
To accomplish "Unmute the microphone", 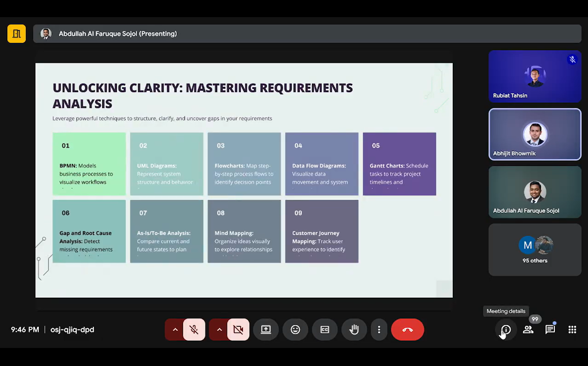I will (x=194, y=330).
